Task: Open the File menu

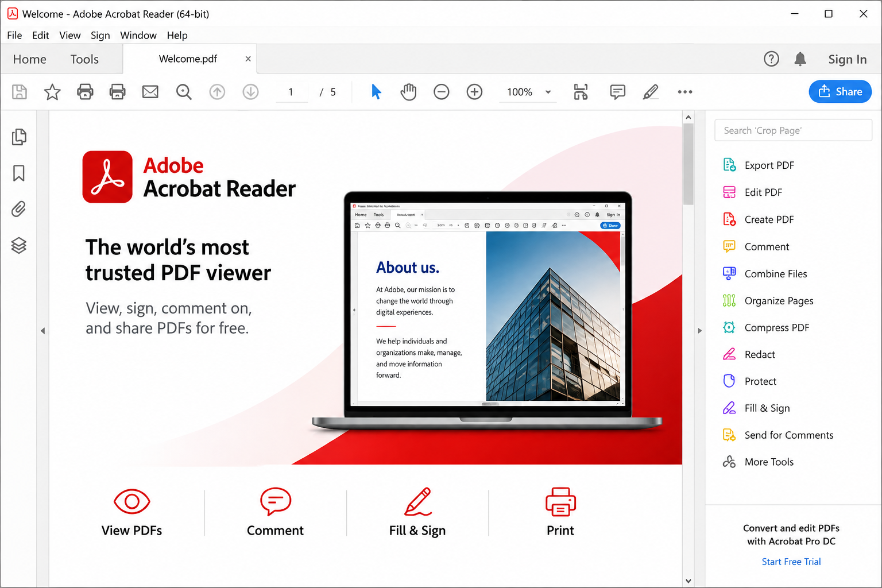Action: [14, 36]
